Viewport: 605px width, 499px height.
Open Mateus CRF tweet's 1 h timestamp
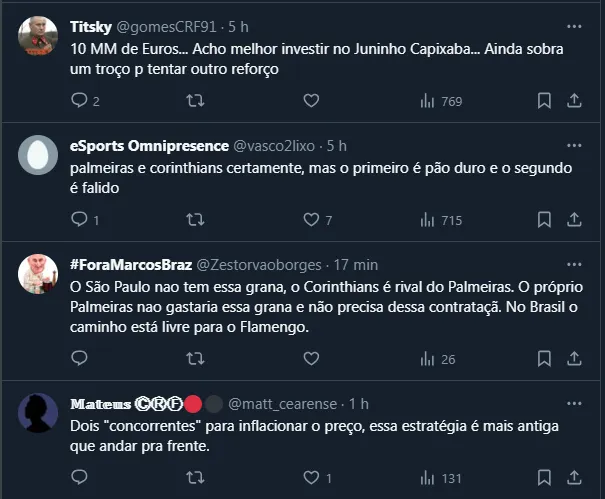[357, 404]
